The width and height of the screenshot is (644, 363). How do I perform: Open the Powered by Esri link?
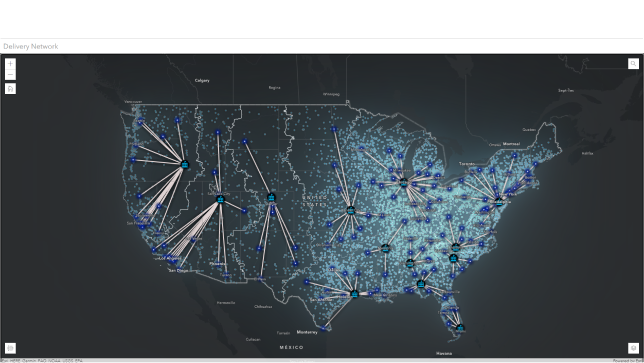click(628, 361)
